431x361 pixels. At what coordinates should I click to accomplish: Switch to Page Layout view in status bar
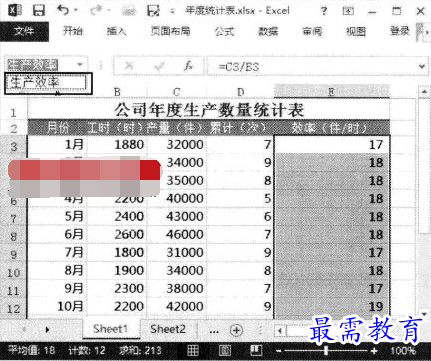[x=225, y=350]
